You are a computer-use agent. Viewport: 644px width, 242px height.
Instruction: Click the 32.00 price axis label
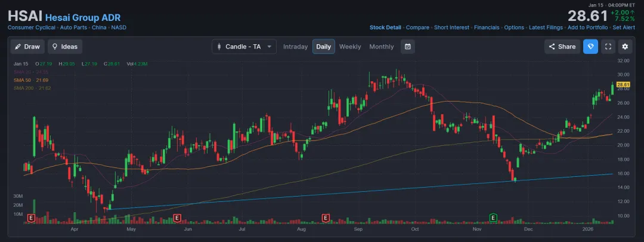click(624, 60)
